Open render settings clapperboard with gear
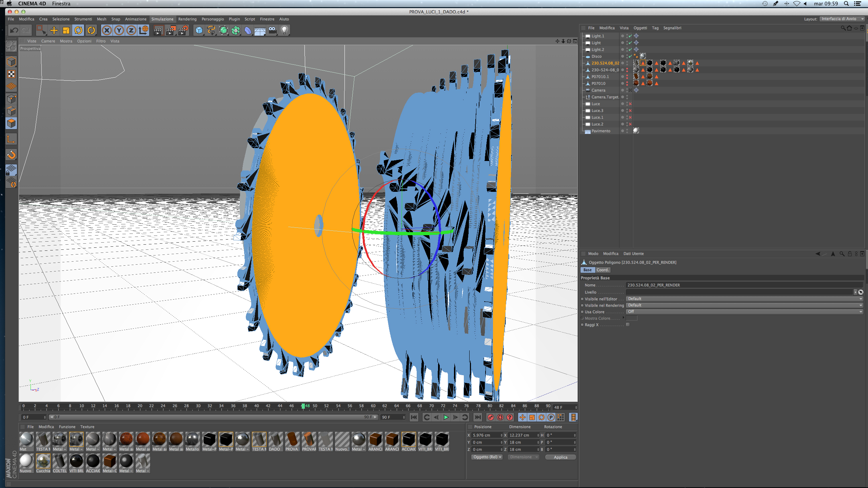This screenshot has width=868, height=488. (183, 30)
